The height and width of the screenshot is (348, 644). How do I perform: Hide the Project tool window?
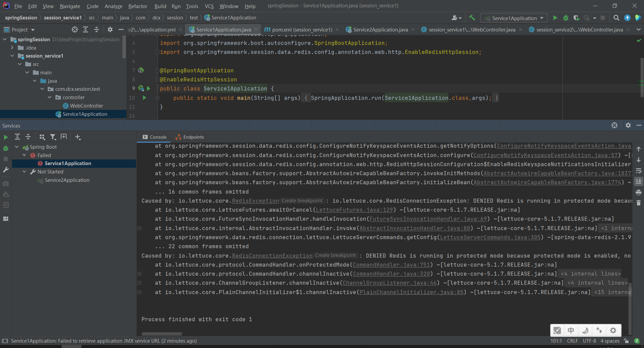pos(121,30)
